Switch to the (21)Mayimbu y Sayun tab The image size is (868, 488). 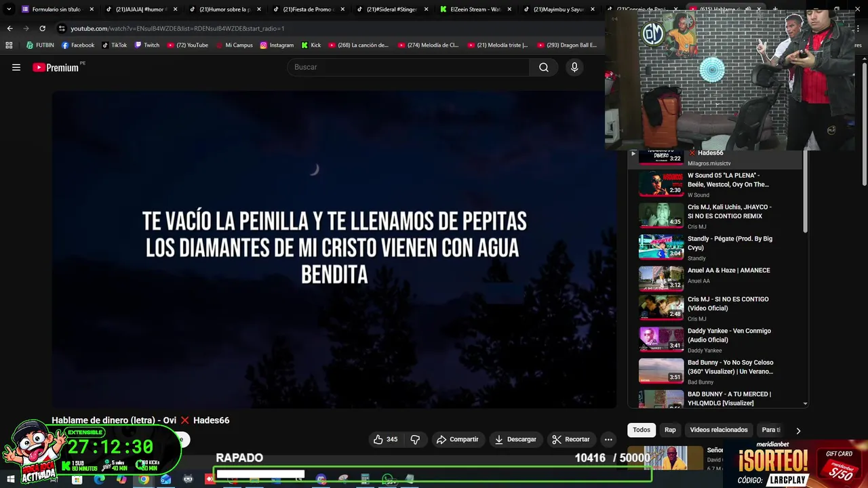[558, 9]
